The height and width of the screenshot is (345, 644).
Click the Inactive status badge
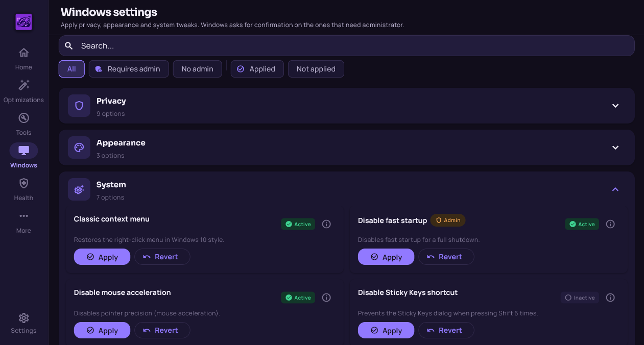(580, 298)
